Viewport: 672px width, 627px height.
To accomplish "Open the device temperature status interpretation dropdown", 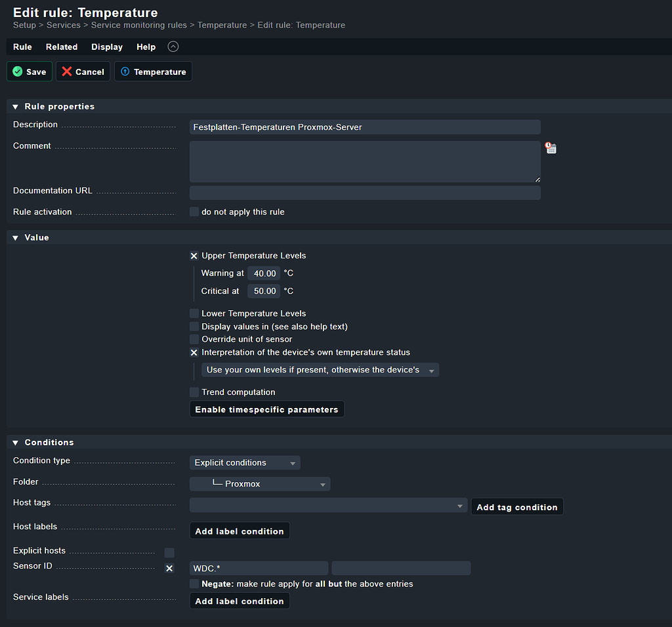I will pos(320,370).
